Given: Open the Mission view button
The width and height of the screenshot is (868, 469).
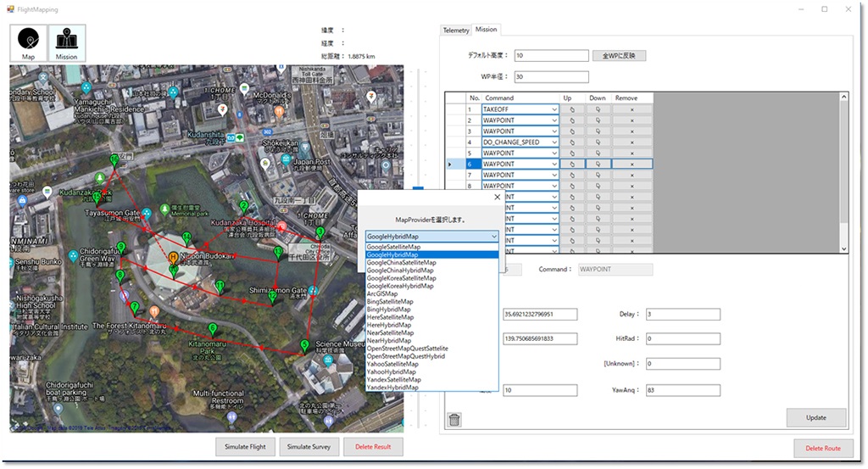Looking at the screenshot, I should point(66,43).
